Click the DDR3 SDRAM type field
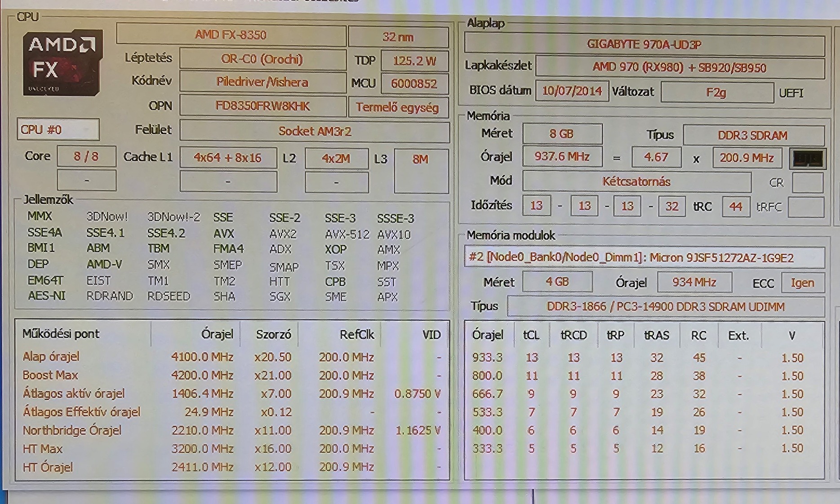Image resolution: width=840 pixels, height=504 pixels. (x=753, y=135)
